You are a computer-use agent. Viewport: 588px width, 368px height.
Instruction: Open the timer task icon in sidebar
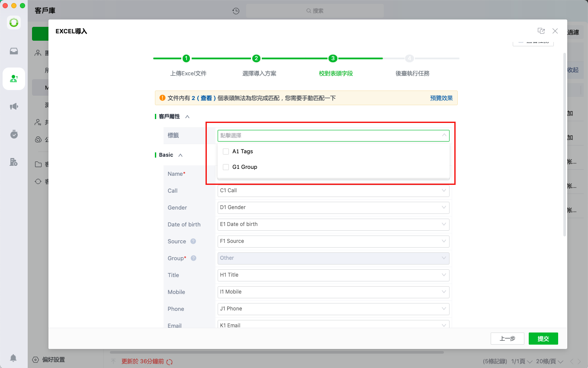click(14, 134)
